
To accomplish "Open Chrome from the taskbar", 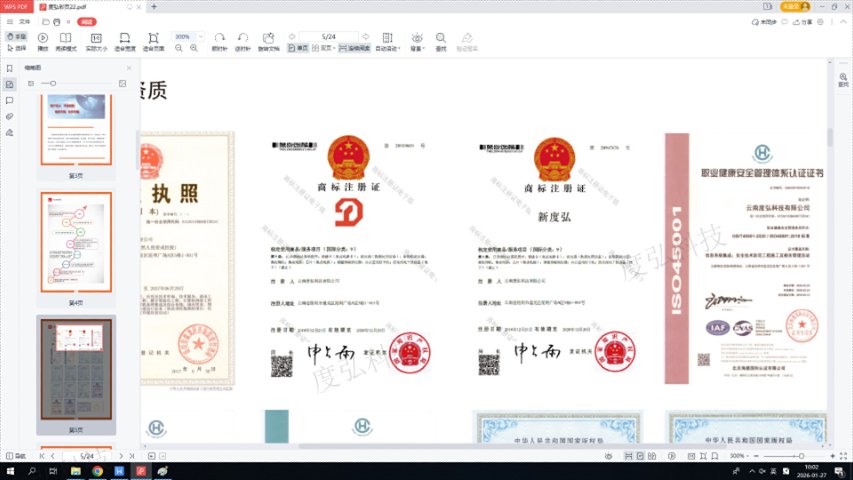I will (97, 471).
